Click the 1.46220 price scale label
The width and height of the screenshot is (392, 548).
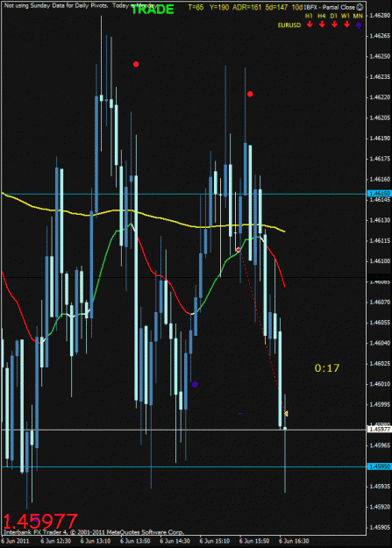pyautogui.click(x=380, y=97)
